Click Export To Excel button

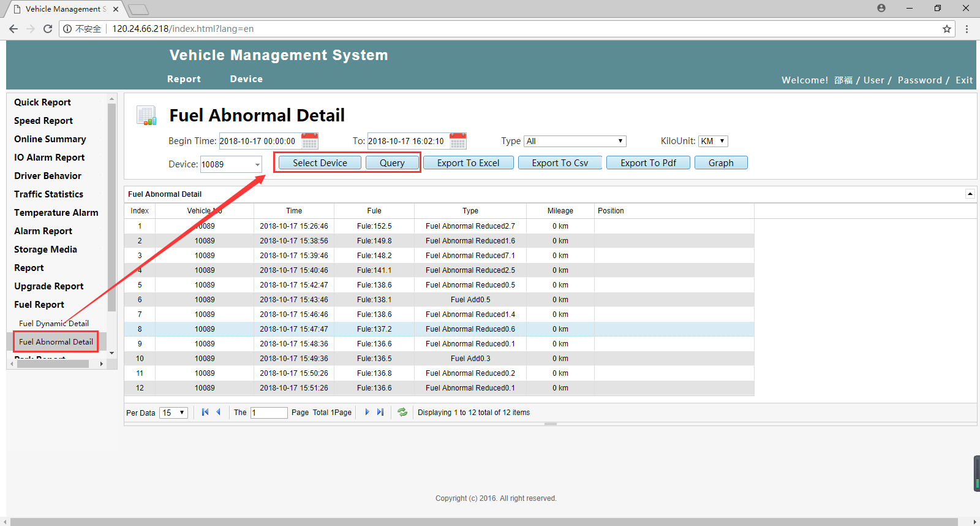[x=468, y=162]
